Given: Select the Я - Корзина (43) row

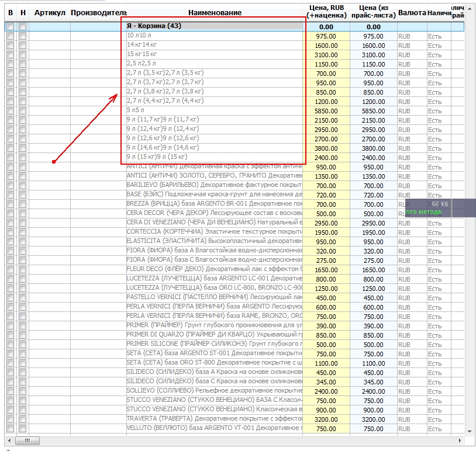Looking at the screenshot, I should (234, 26).
